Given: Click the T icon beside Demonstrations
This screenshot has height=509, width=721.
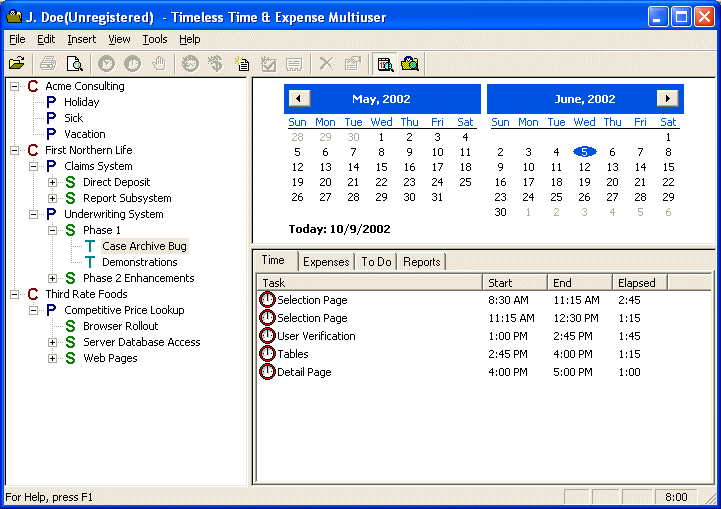Looking at the screenshot, I should [90, 262].
